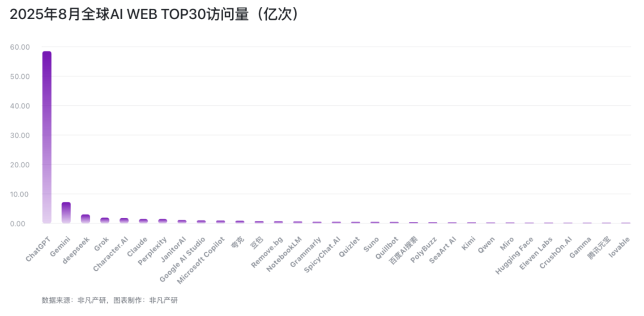Image resolution: width=644 pixels, height=316 pixels.
Task: Click the 腾讯元宝 axis label
Action: (599, 247)
